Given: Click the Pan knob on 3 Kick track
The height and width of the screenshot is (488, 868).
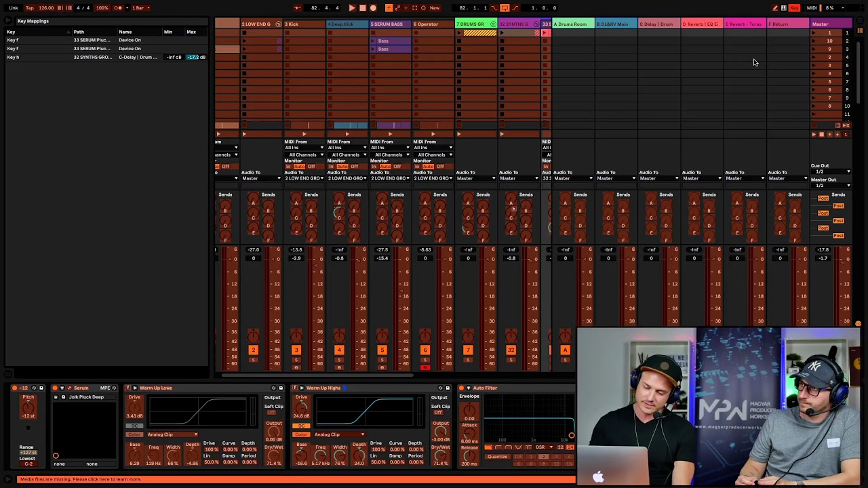Looking at the screenshot, I should click(296, 336).
